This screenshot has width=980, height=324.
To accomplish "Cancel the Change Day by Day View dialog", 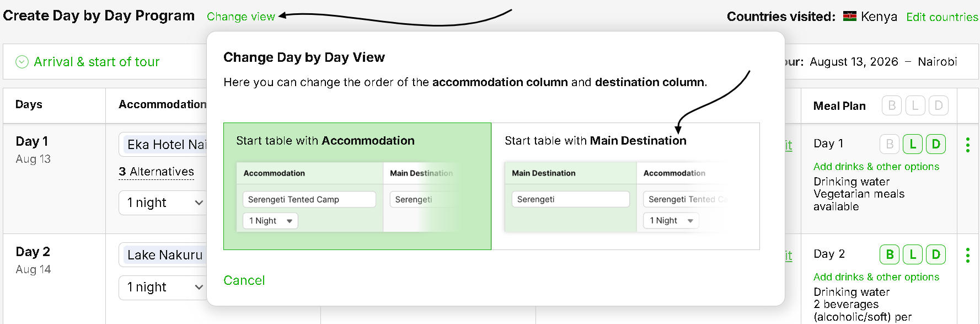I will point(244,280).
